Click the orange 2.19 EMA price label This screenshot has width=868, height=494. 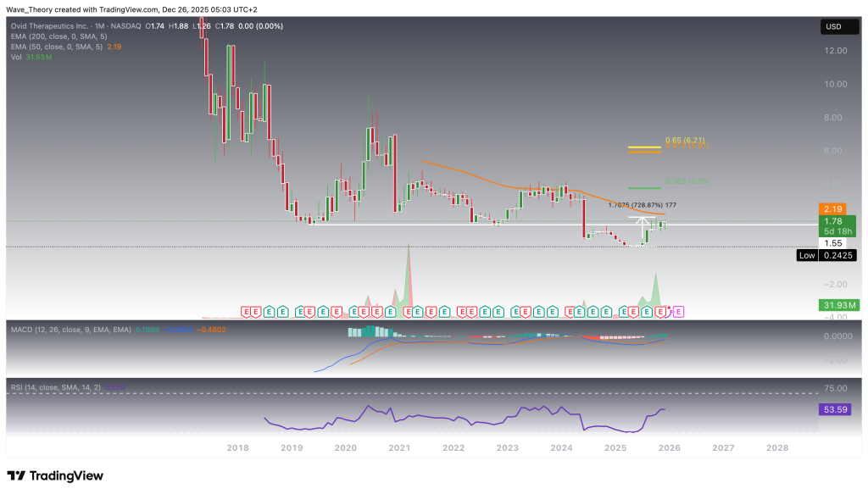coord(835,208)
